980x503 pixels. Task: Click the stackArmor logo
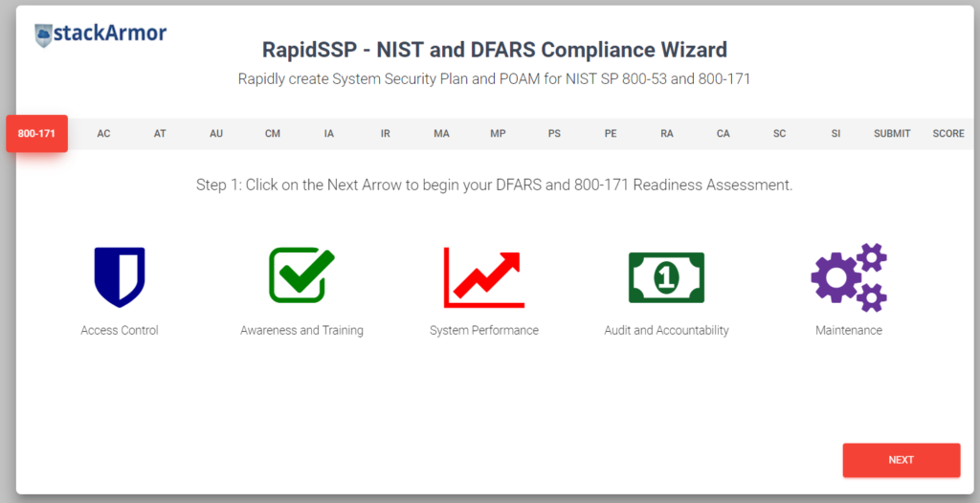100,33
